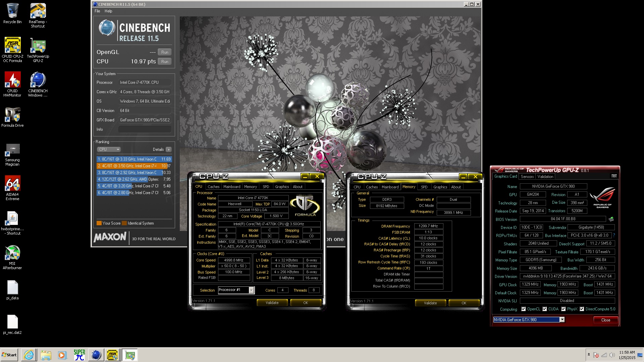
Task: Switch to About tab in left CPU-Z window
Action: (298, 187)
